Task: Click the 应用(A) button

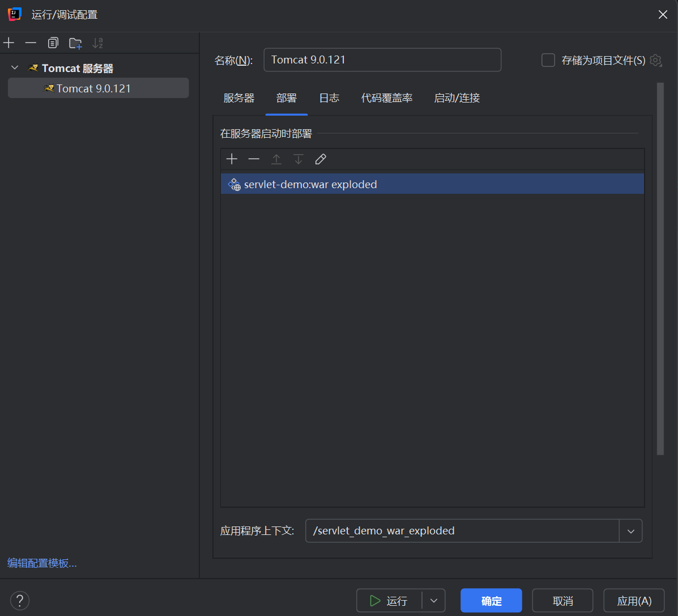Action: pos(634,601)
